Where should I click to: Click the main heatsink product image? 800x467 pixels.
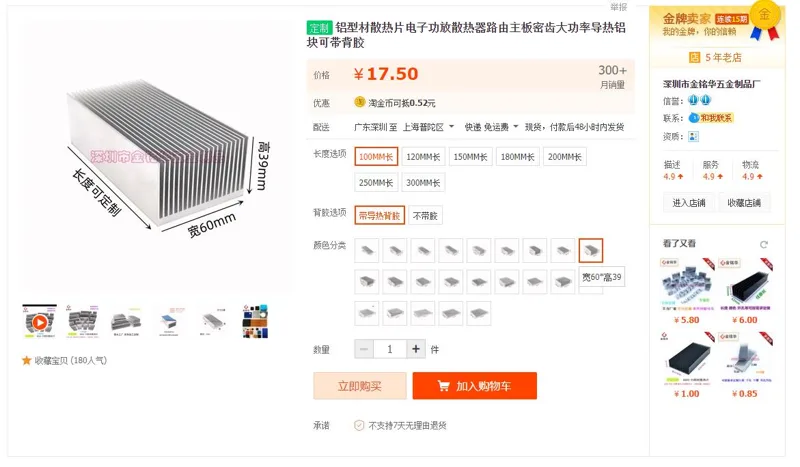tap(157, 155)
